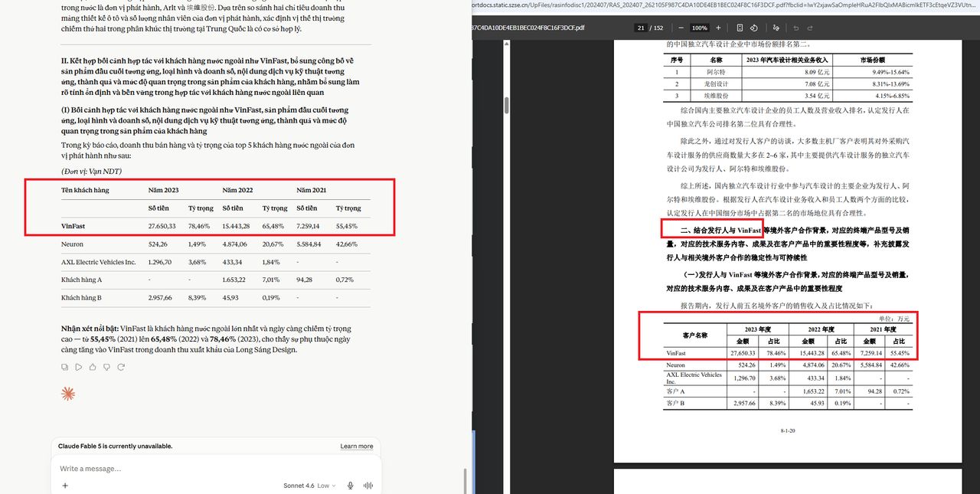This screenshot has width=980, height=494.
Task: Click 'Khách hàng A' row label
Action: click(x=82, y=280)
